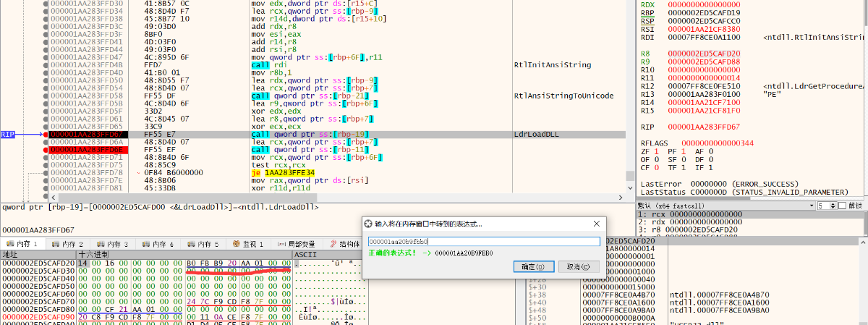This screenshot has width=868, height=325.
Task: Select the call qword ptr ss:[rbp-21] instruction
Action: coord(310,96)
